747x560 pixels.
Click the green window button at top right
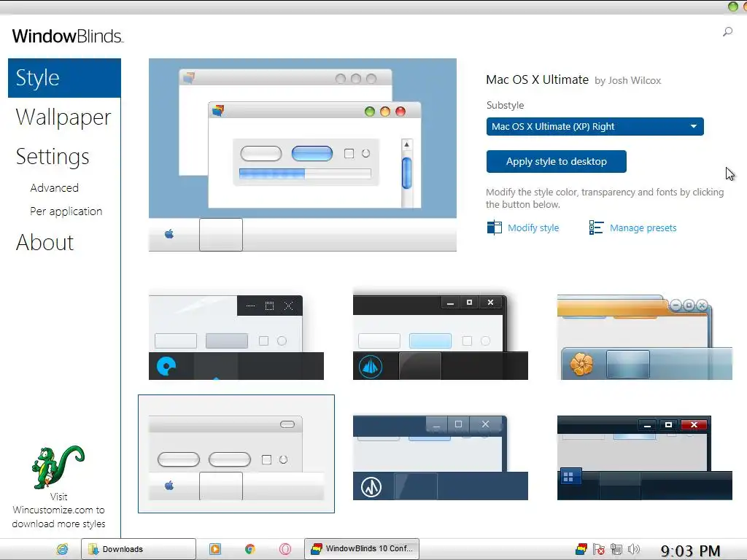pos(733,6)
